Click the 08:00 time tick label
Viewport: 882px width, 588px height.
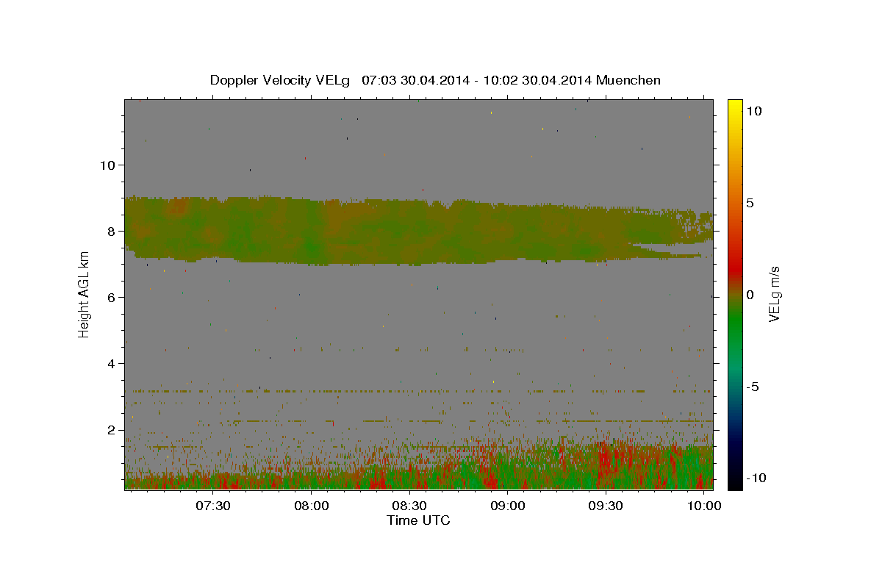(312, 506)
